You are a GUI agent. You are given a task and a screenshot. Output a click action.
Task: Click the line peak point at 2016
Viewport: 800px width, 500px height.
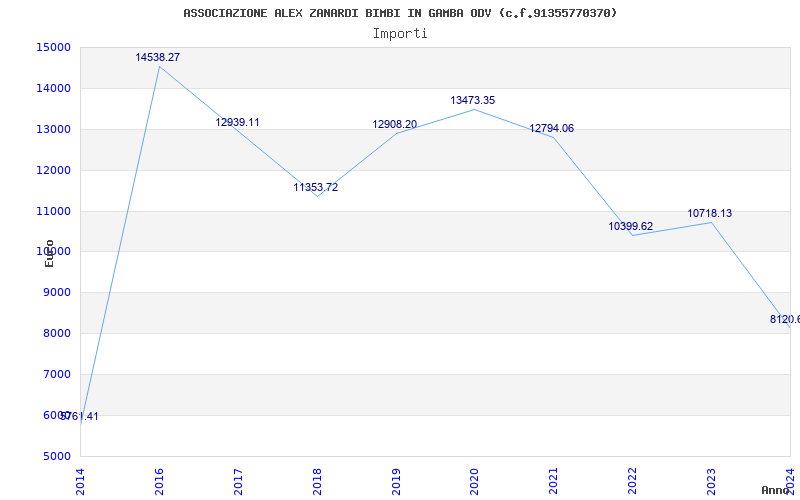click(159, 66)
